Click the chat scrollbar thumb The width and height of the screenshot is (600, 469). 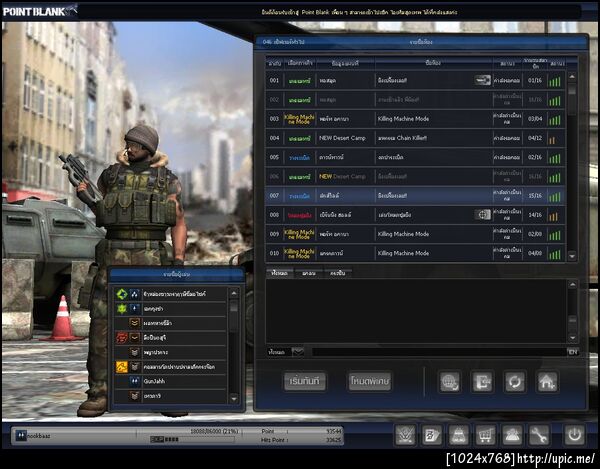[572, 319]
